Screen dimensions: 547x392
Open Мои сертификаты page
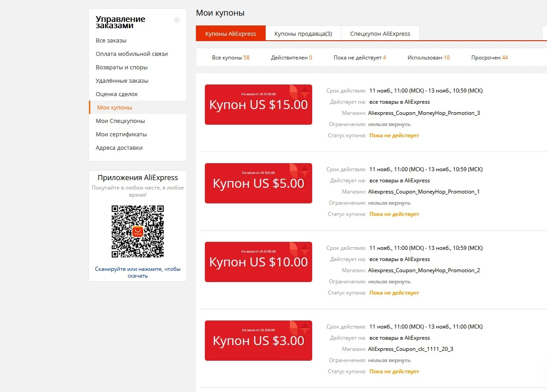121,135
